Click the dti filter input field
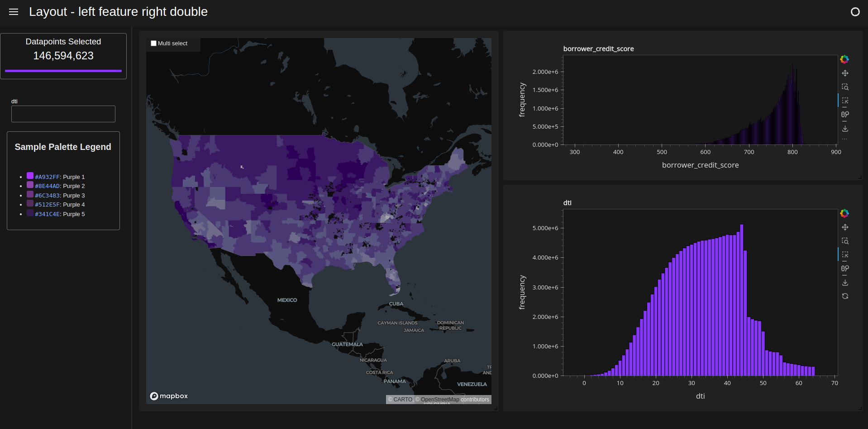868x429 pixels. [x=63, y=114]
